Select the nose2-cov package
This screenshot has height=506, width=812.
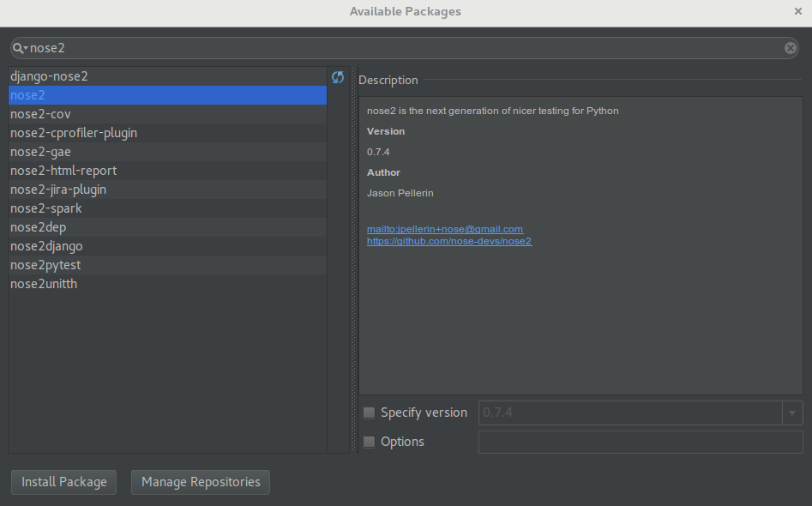[40, 114]
